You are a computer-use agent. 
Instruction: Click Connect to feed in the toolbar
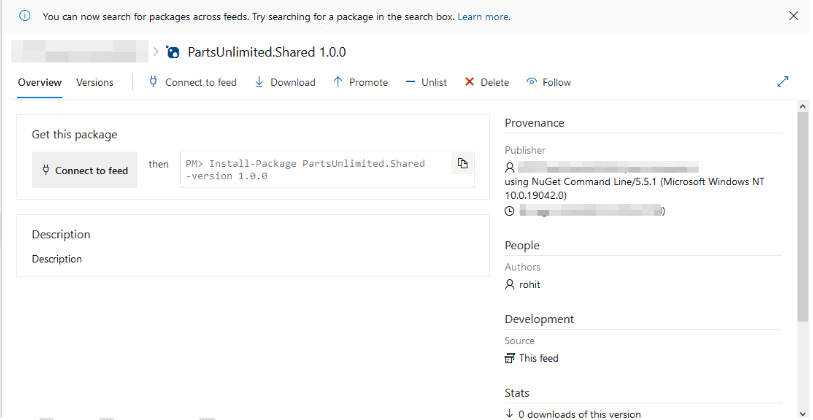pyautogui.click(x=192, y=82)
